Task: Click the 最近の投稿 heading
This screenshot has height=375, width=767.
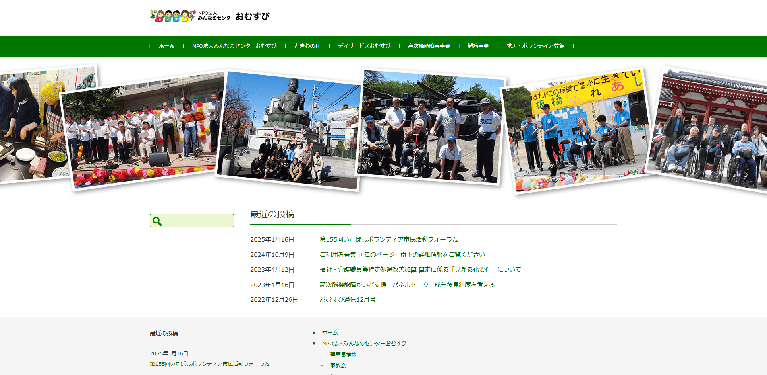Action: (272, 214)
